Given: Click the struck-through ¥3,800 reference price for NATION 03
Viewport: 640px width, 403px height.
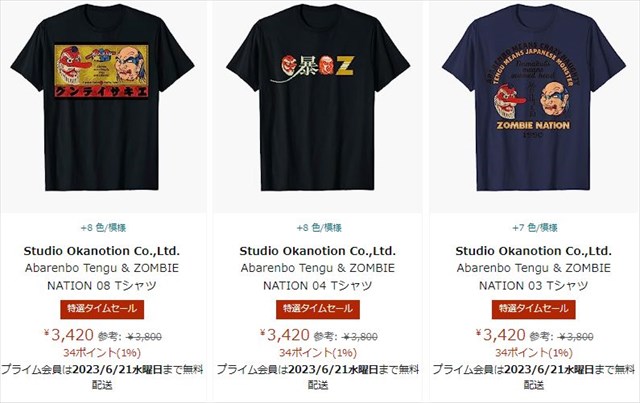Looking at the screenshot, I should click(576, 337).
